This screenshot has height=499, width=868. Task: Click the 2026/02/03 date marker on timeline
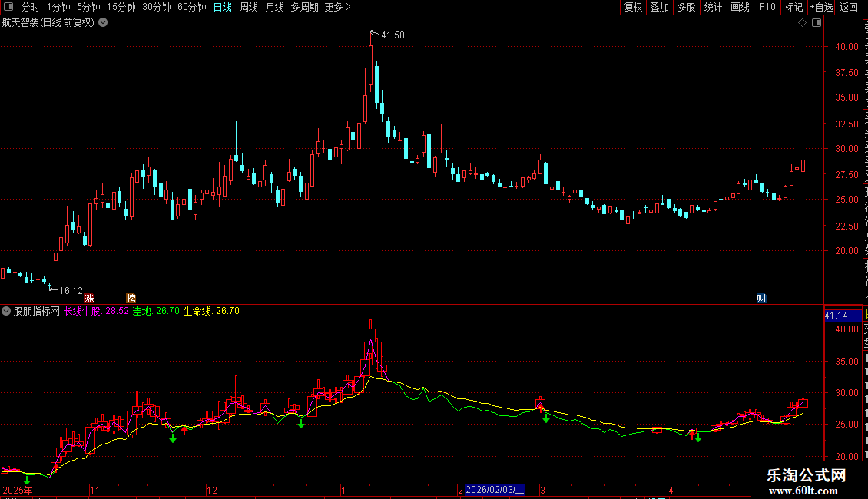coord(495,490)
